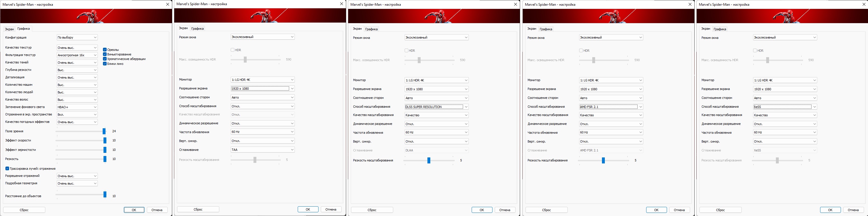Switch to Экран tab in graphics settings window
This screenshot has width=868, height=216.
[9, 29]
